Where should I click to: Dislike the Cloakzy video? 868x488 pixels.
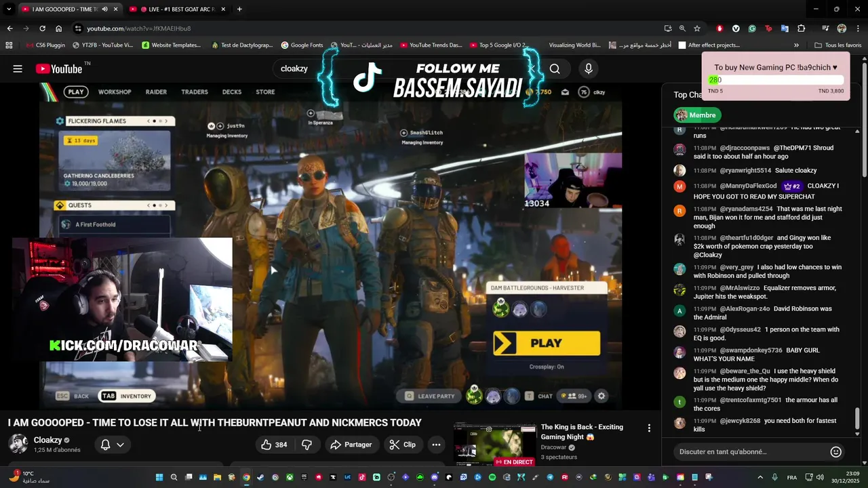(x=307, y=445)
